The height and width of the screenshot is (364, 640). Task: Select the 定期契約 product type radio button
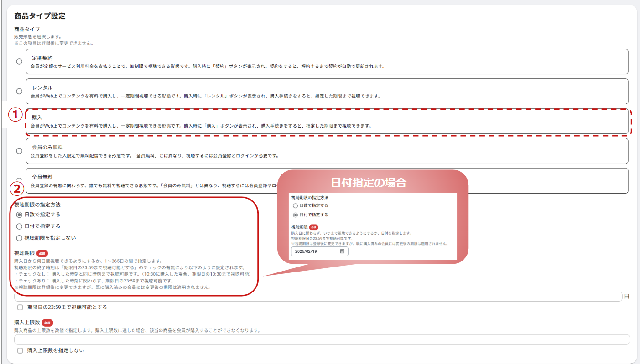(19, 62)
